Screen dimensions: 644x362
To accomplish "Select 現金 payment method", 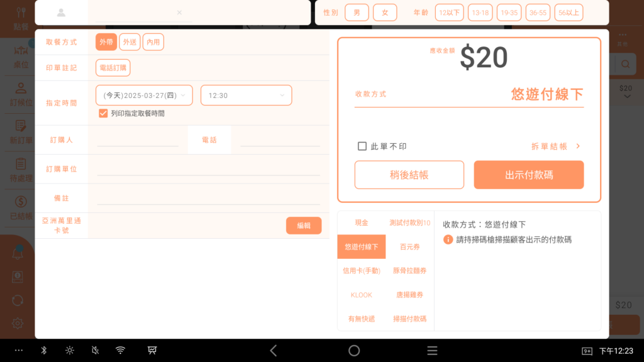I will 362,222.
